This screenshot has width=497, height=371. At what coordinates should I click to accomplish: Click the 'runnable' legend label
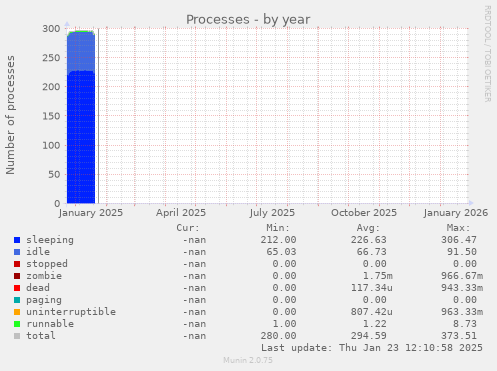point(50,324)
